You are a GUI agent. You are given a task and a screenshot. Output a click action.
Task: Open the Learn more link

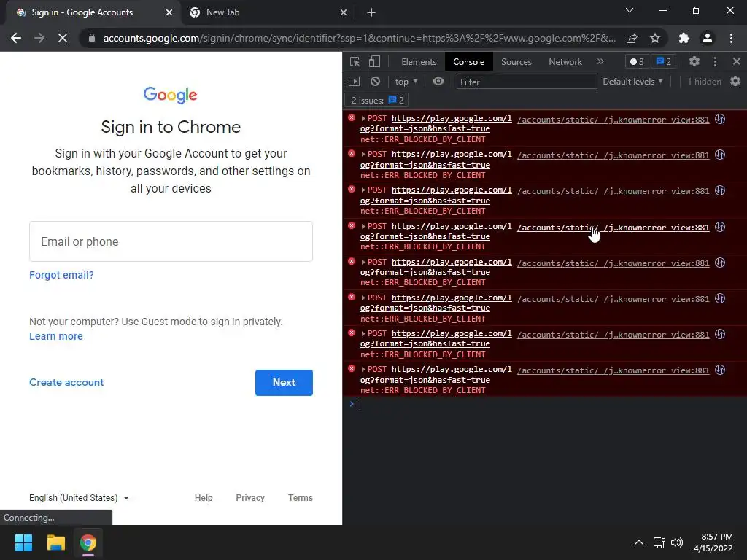55,336
